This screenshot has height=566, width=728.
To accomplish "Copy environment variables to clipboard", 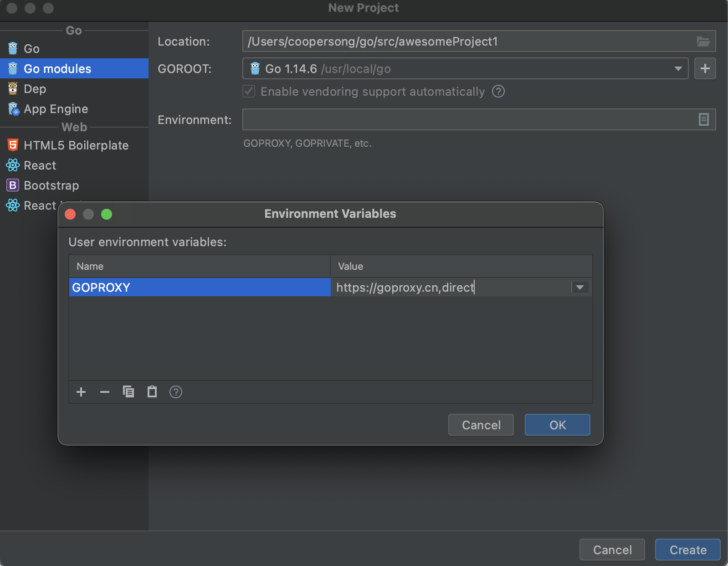I will click(x=128, y=392).
